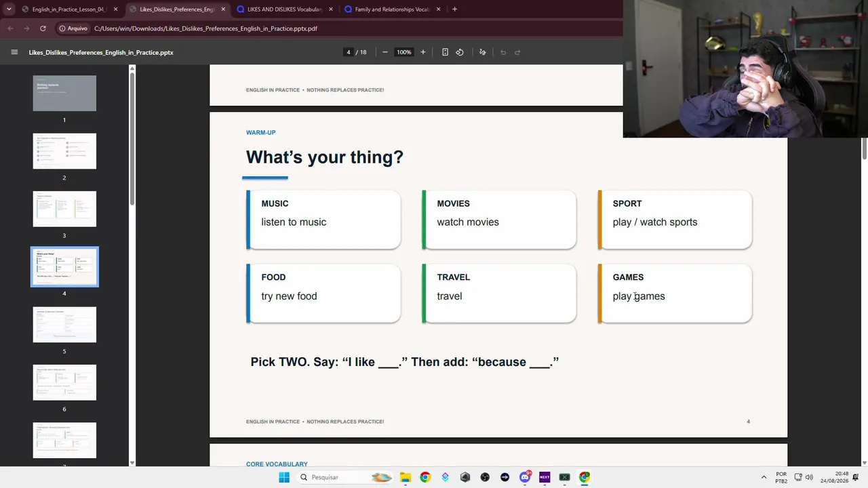Viewport: 868px width, 488px height.
Task: Open the tab search dropdown arrow
Action: click(8, 9)
